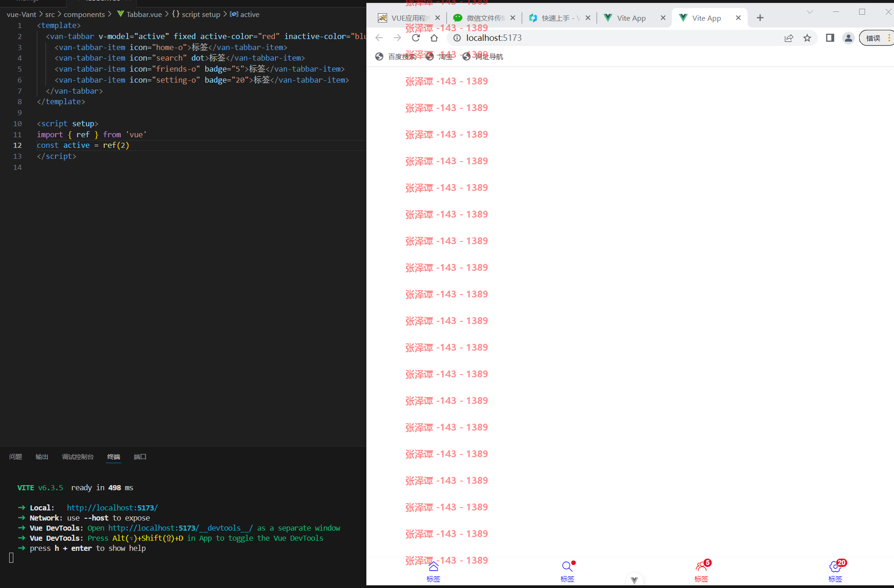This screenshot has width=894, height=588.
Task: Open the 百度搜索 bookmark
Action: tap(395, 56)
